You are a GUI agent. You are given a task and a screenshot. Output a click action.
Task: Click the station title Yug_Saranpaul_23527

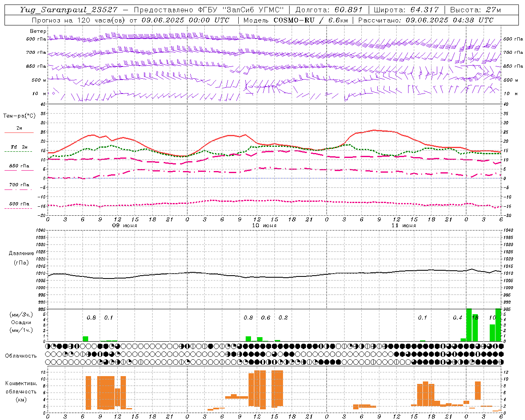pyautogui.click(x=68, y=10)
